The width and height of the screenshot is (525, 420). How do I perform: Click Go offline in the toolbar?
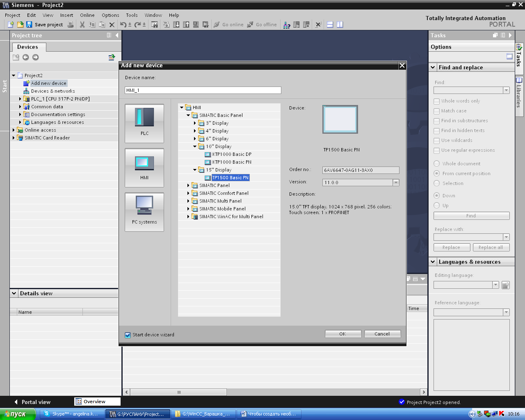[262, 25]
